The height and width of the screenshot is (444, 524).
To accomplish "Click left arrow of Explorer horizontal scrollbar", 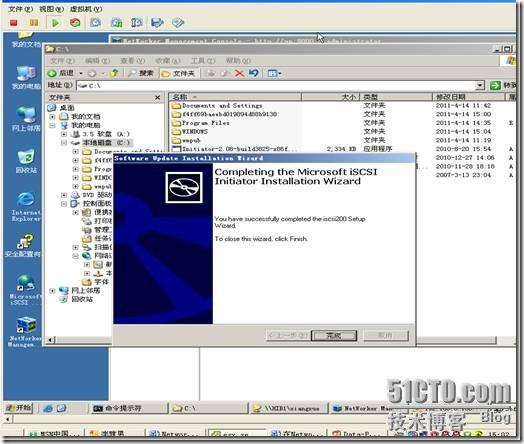I will point(50,340).
